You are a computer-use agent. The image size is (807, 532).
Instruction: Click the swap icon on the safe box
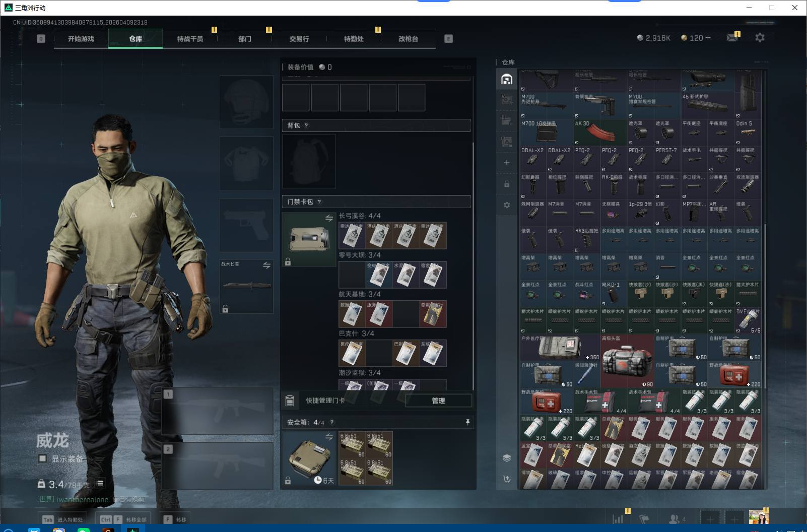[329, 437]
